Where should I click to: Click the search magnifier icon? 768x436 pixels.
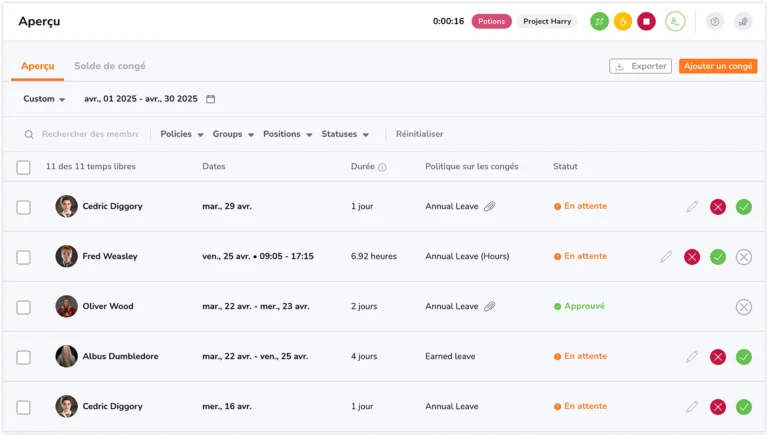coord(29,134)
